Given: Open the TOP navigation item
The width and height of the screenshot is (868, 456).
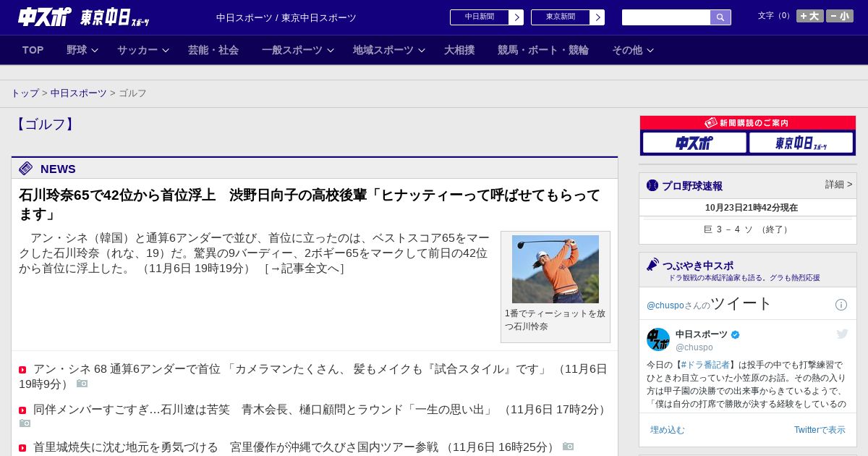Looking at the screenshot, I should [33, 50].
